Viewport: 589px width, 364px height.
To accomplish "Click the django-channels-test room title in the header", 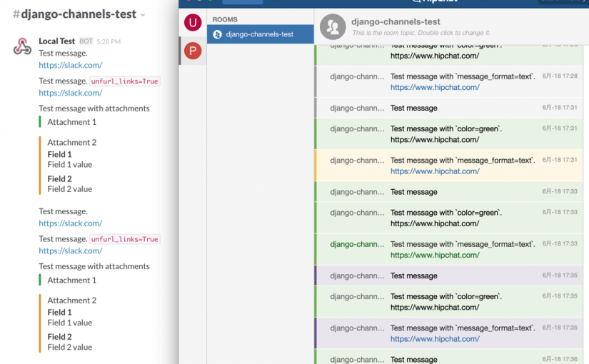I will tap(396, 22).
